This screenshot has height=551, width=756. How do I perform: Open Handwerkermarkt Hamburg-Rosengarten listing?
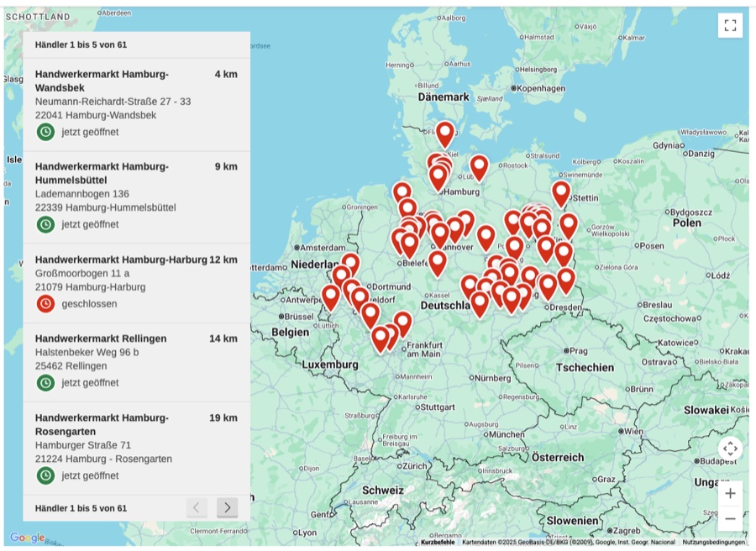[102, 424]
